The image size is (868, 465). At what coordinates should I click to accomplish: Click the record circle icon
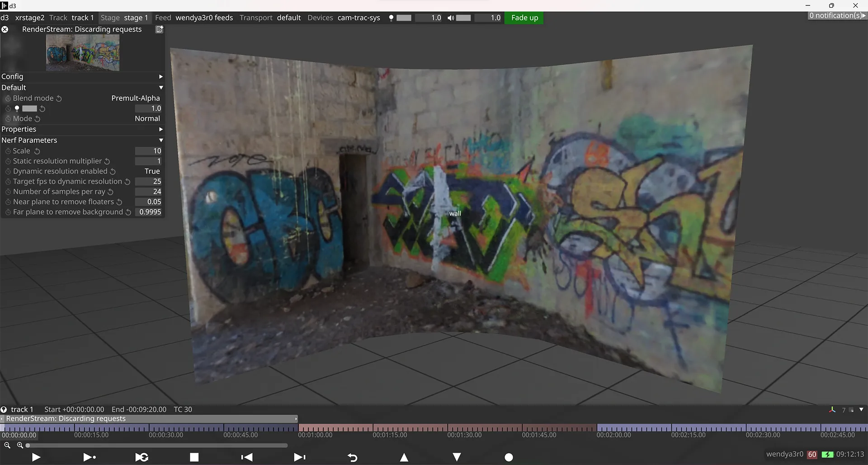(x=509, y=457)
